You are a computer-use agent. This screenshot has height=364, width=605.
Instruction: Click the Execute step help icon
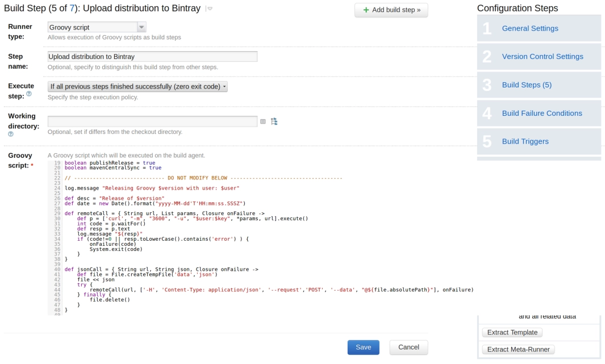point(29,94)
